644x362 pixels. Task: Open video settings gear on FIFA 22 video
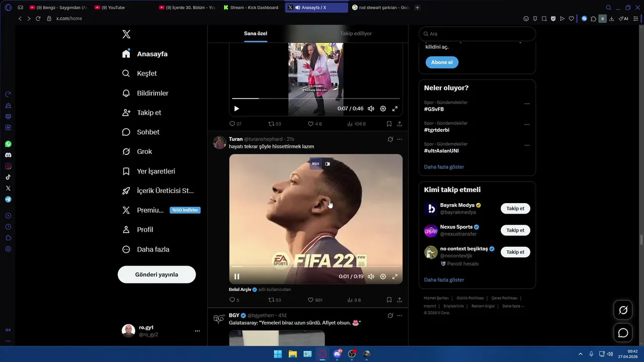(383, 277)
